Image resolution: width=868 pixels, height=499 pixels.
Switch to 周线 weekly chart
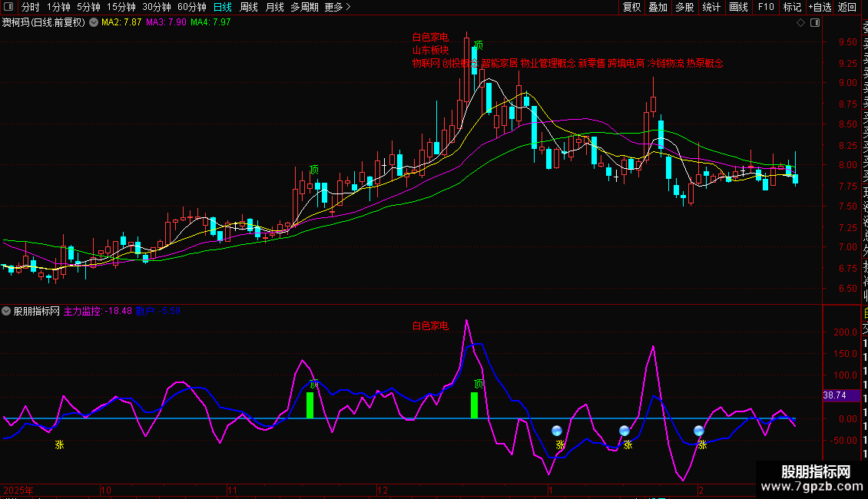pyautogui.click(x=249, y=7)
